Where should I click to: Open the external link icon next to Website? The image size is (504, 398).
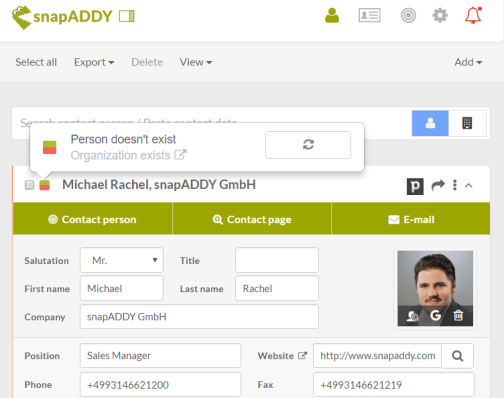coord(302,355)
